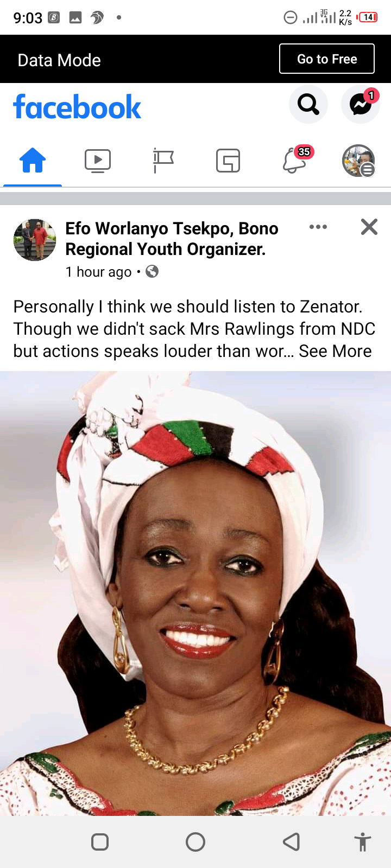
Task: Open the Pages flag icon
Action: (x=163, y=161)
